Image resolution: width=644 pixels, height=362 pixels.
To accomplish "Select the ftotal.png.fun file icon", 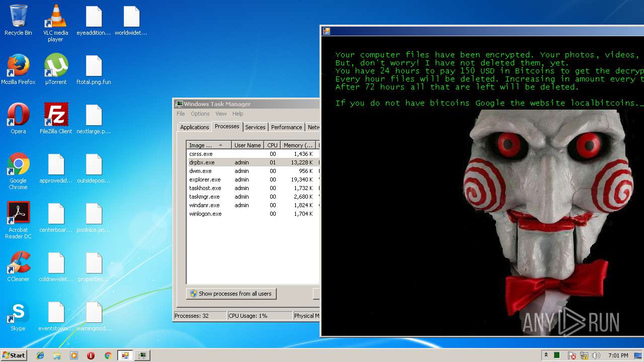I will click(94, 70).
